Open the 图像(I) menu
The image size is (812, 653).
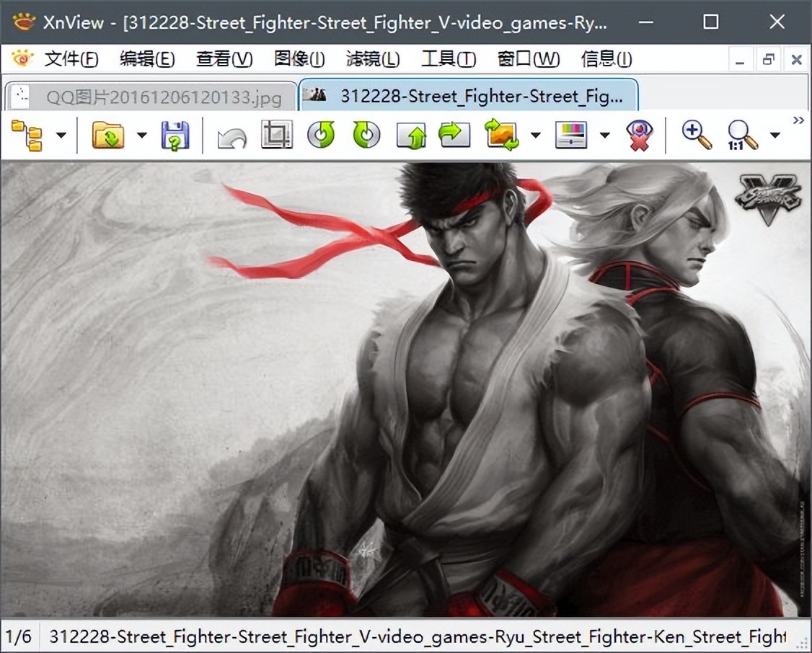(x=299, y=59)
